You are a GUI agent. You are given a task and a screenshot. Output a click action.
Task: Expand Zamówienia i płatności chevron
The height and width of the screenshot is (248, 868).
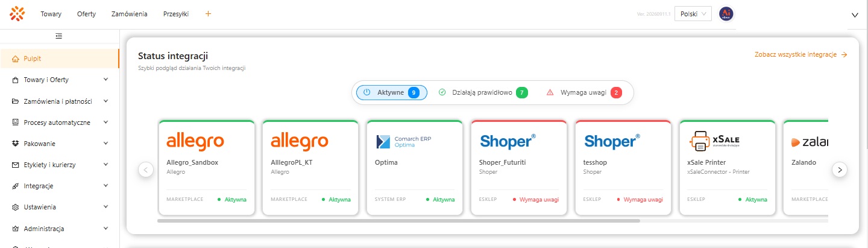click(105, 101)
